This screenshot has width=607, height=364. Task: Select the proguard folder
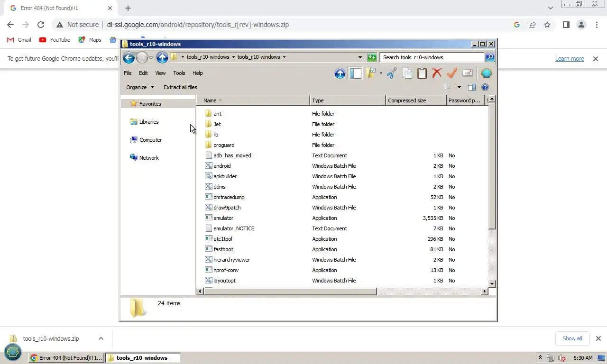220,145
